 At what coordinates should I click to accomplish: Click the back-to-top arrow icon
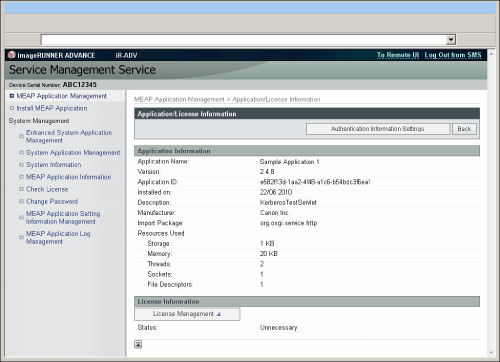138,344
